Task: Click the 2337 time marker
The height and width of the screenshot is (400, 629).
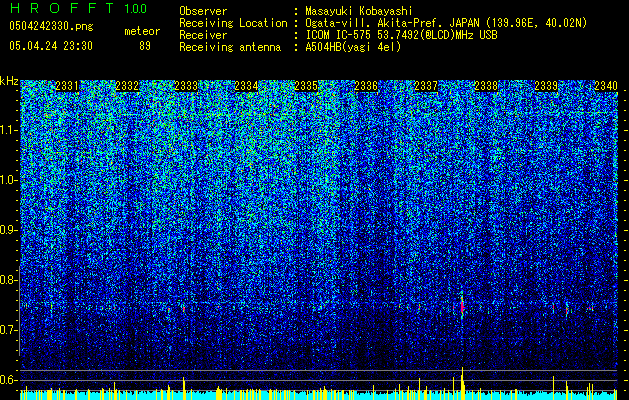Action: click(x=426, y=85)
